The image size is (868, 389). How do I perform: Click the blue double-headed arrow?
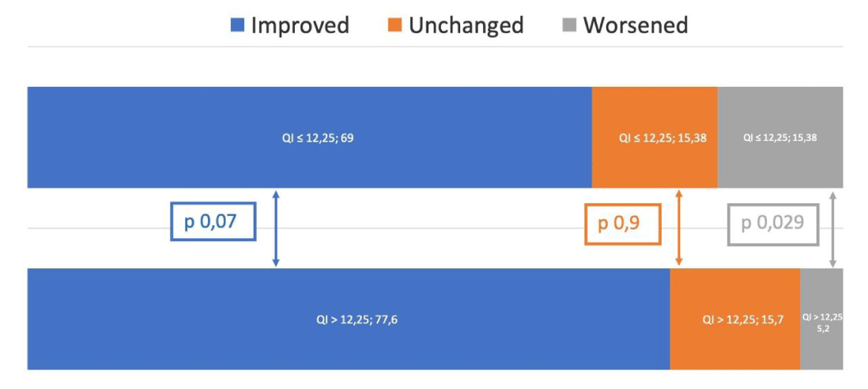[276, 228]
